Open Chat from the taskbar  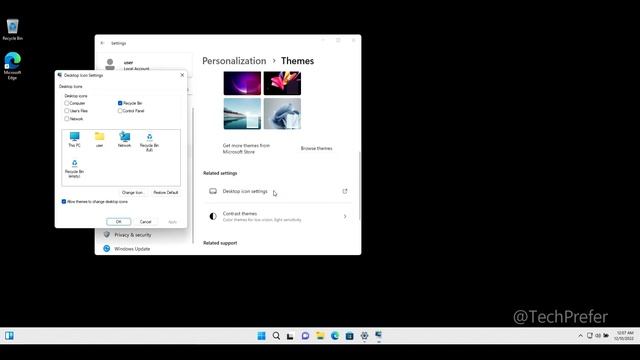click(x=305, y=336)
